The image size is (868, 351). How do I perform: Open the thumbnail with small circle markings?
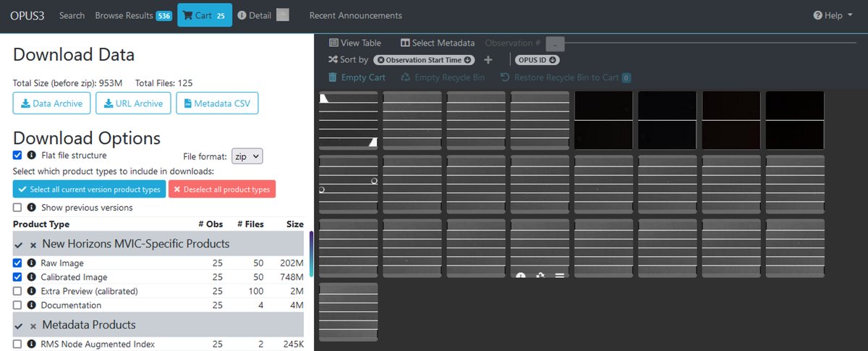pyautogui.click(x=349, y=185)
